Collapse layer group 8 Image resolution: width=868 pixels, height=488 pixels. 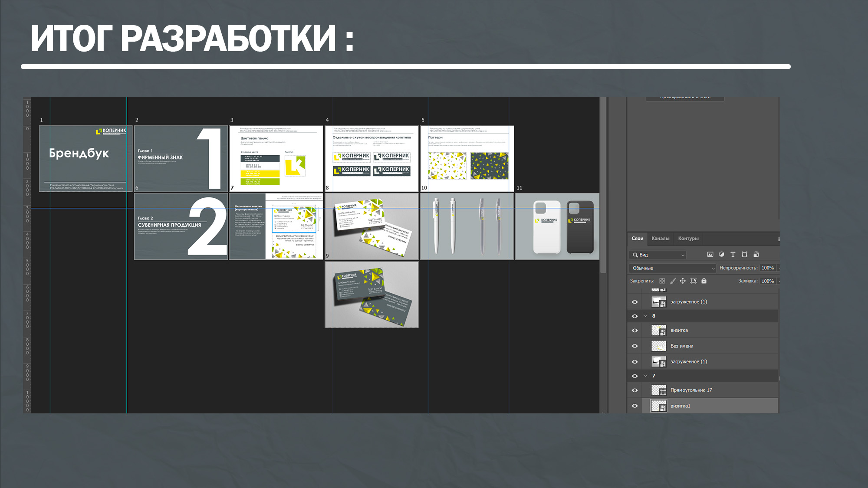coord(645,316)
